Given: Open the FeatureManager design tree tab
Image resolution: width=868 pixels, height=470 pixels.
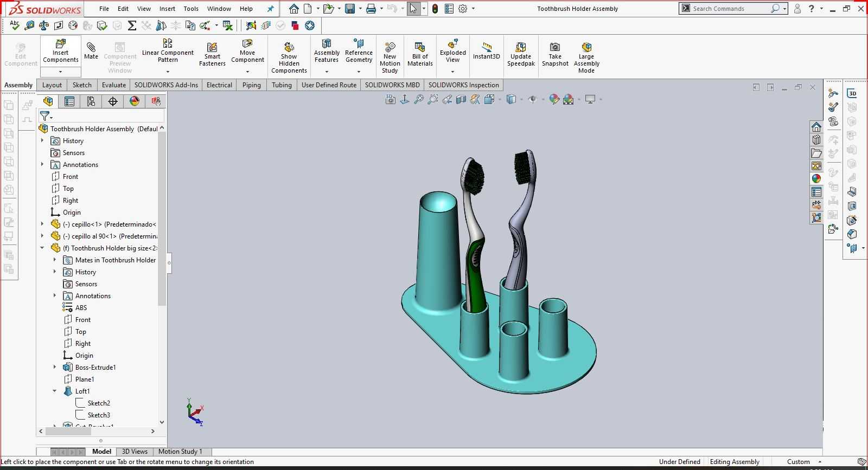Looking at the screenshot, I should (x=48, y=101).
